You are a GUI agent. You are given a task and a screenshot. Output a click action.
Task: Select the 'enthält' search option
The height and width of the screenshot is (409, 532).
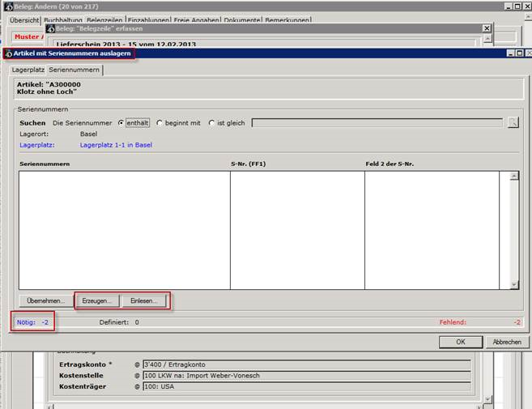(x=121, y=123)
